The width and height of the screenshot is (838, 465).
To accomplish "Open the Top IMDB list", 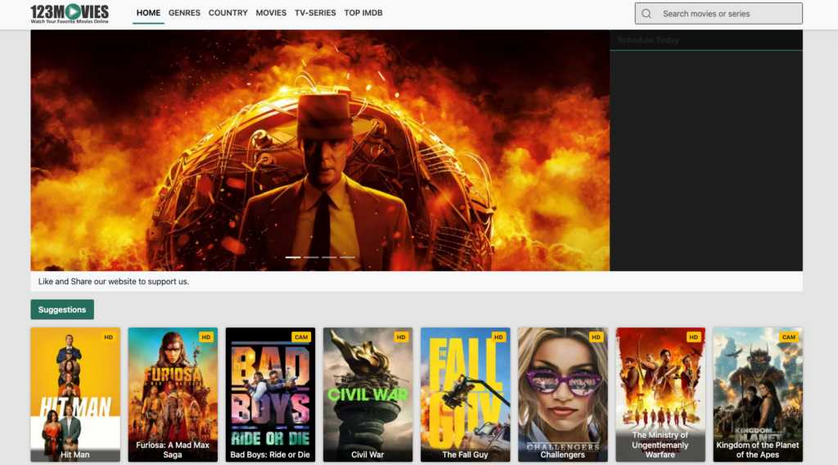I will (x=363, y=14).
